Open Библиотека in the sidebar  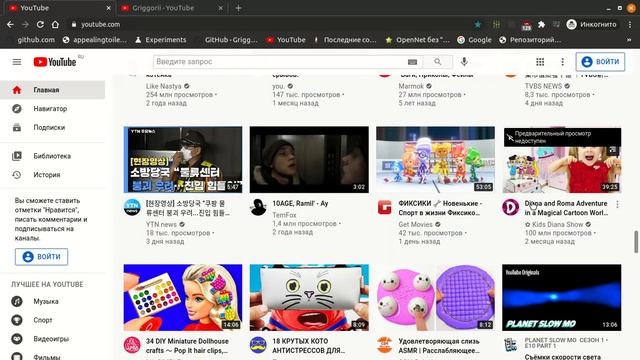[x=52, y=156]
